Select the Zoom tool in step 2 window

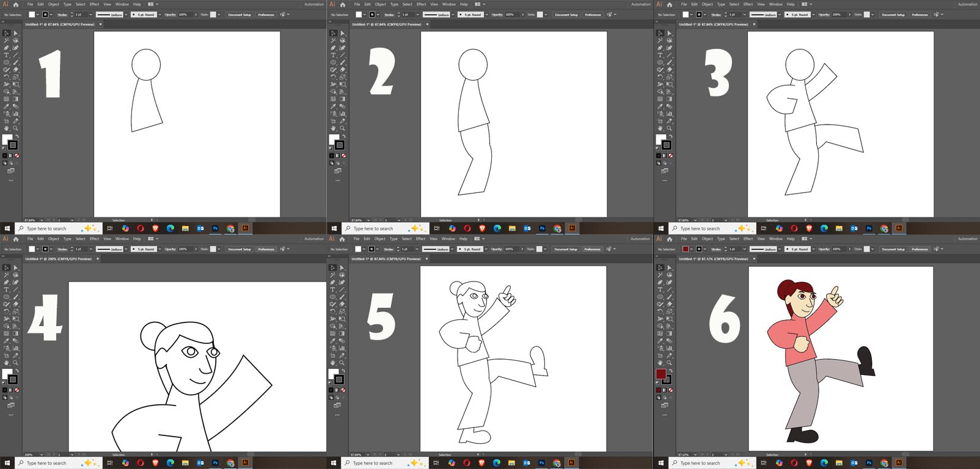click(x=343, y=128)
